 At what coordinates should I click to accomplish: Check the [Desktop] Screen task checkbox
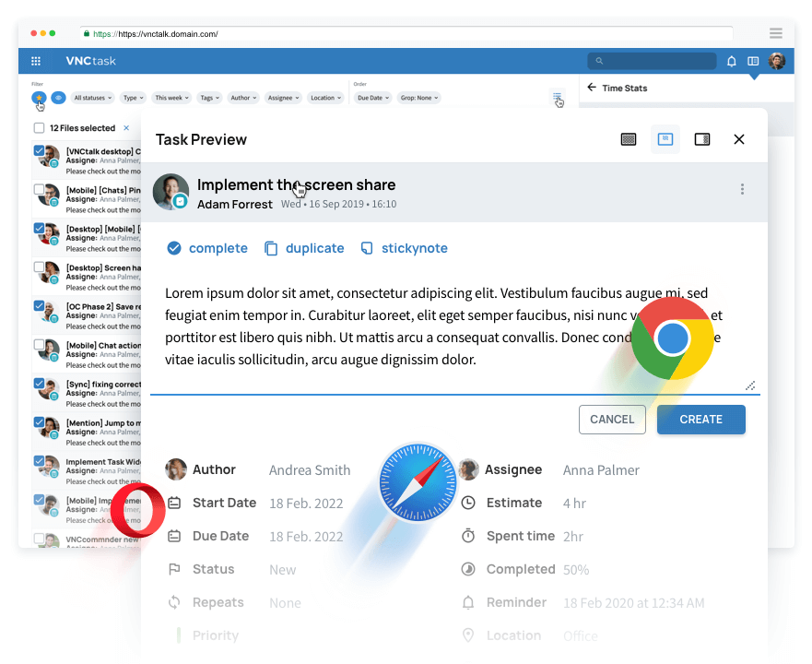pyautogui.click(x=39, y=267)
